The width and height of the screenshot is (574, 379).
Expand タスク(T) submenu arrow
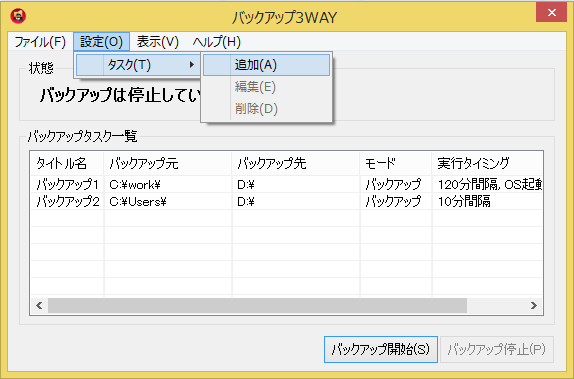click(191, 65)
